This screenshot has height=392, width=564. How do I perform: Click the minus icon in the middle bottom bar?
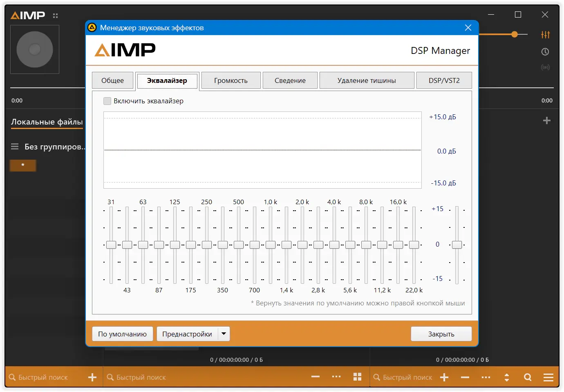(x=316, y=377)
